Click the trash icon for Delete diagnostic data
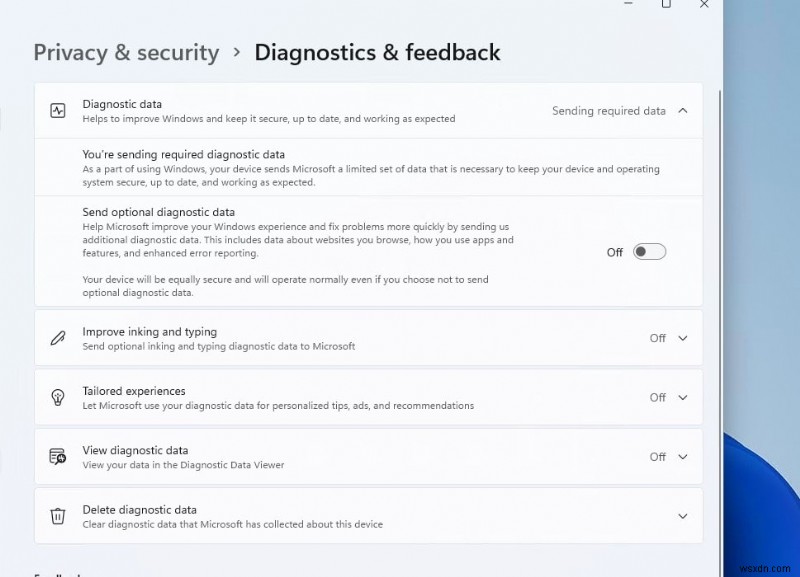The height and width of the screenshot is (577, 800). 58,516
